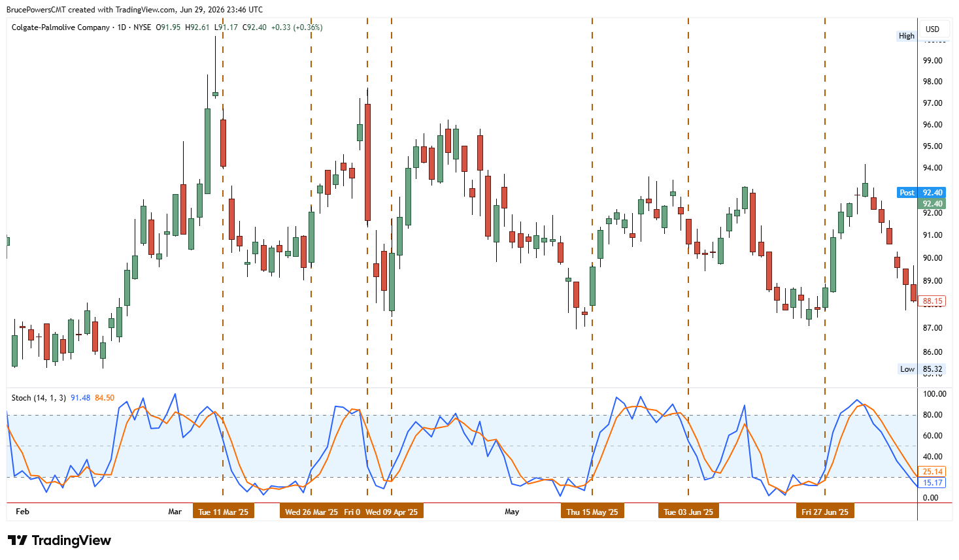Screen dimensions: 959x560
Task: Click the 40.00 stochastic axis label
Action: [932, 457]
